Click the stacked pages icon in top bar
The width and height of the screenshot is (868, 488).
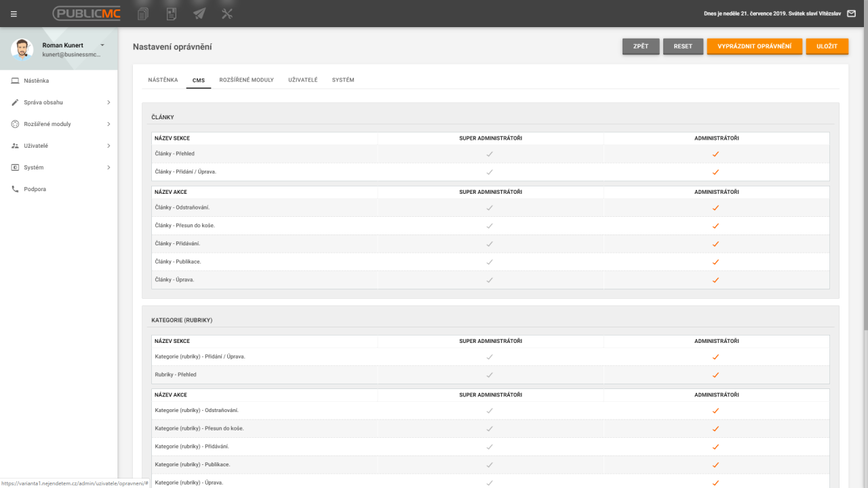click(143, 14)
